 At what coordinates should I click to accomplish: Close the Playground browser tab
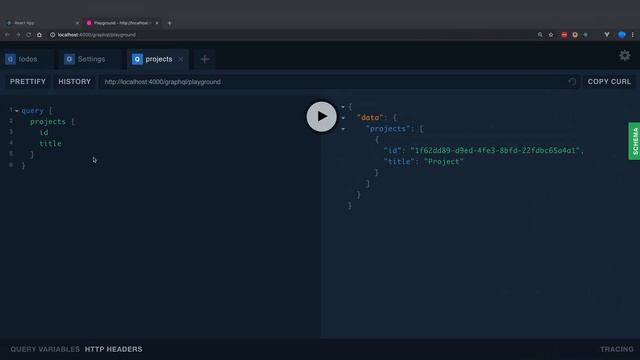click(x=157, y=23)
